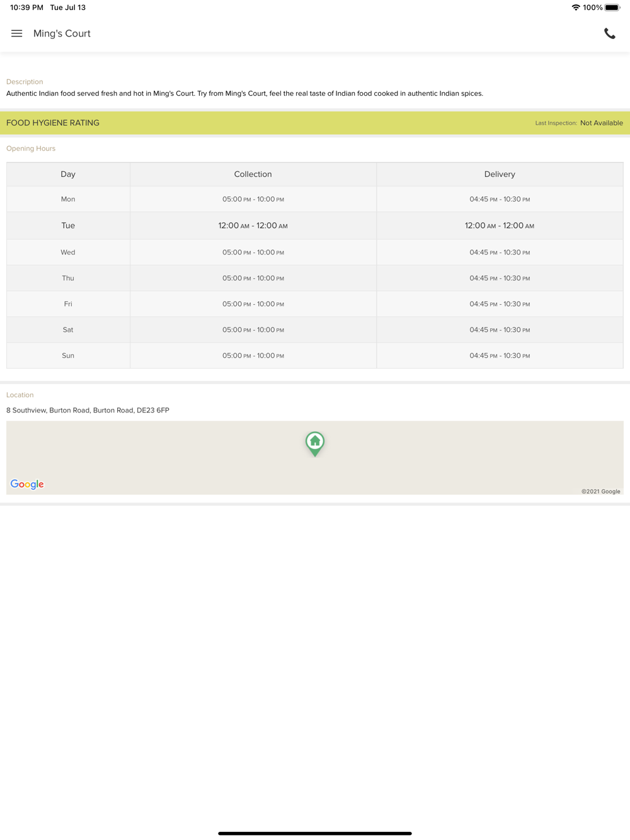
Task: Tap the phone call icon
Action: pos(609,33)
